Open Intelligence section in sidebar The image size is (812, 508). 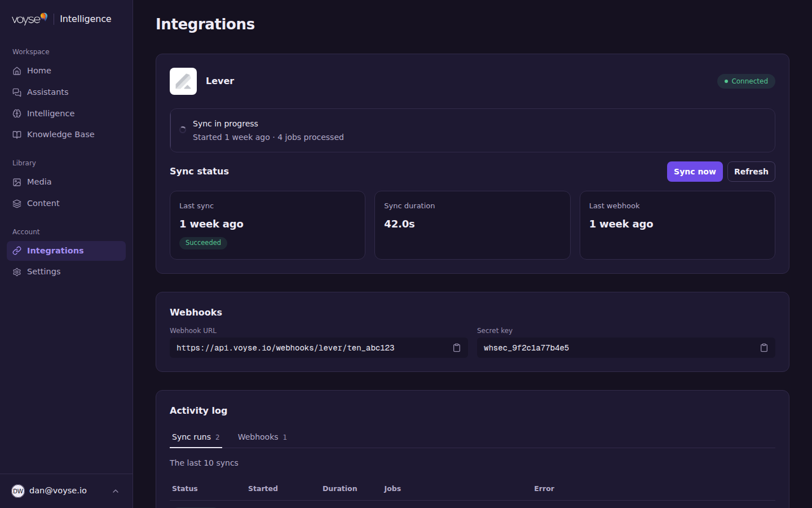click(66, 114)
